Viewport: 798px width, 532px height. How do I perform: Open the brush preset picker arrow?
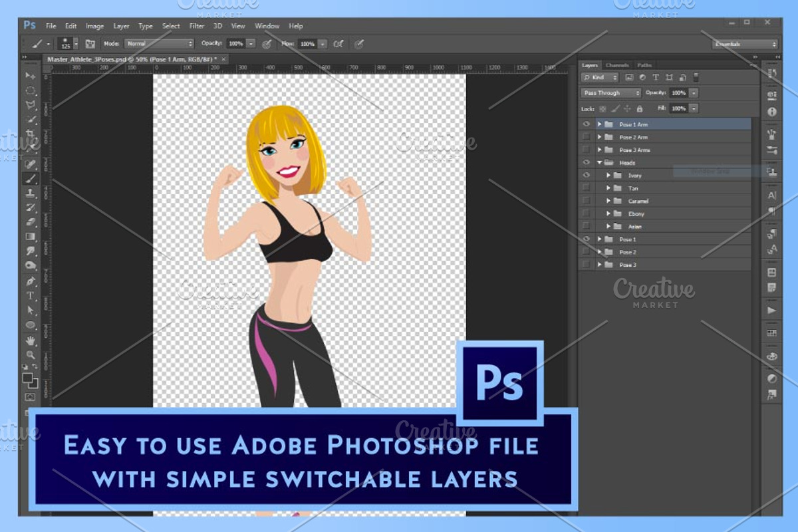[x=75, y=44]
